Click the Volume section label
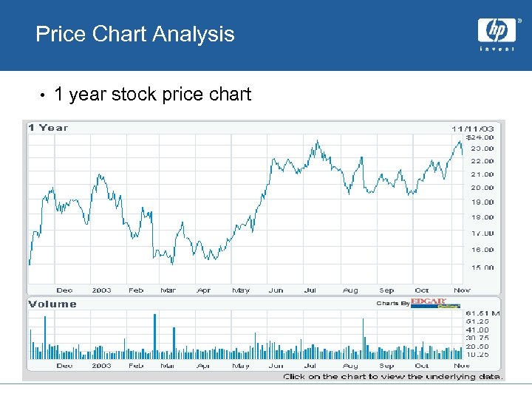The width and height of the screenshot is (532, 399). pyautogui.click(x=52, y=304)
